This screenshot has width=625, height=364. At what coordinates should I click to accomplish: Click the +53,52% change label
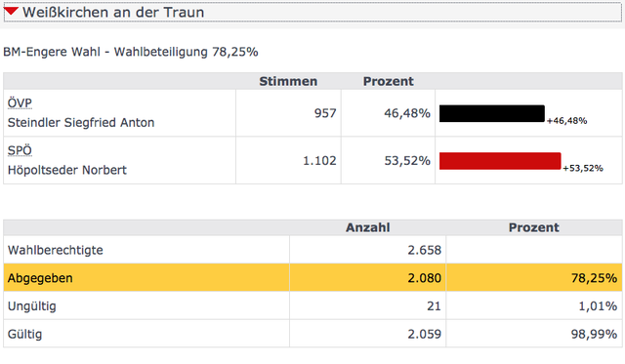tap(583, 168)
